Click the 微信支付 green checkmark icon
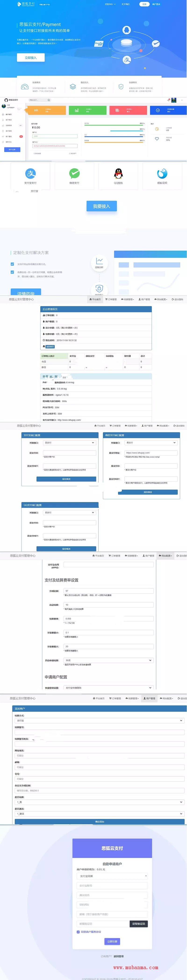The width and height of the screenshot is (187, 980). coord(74,174)
